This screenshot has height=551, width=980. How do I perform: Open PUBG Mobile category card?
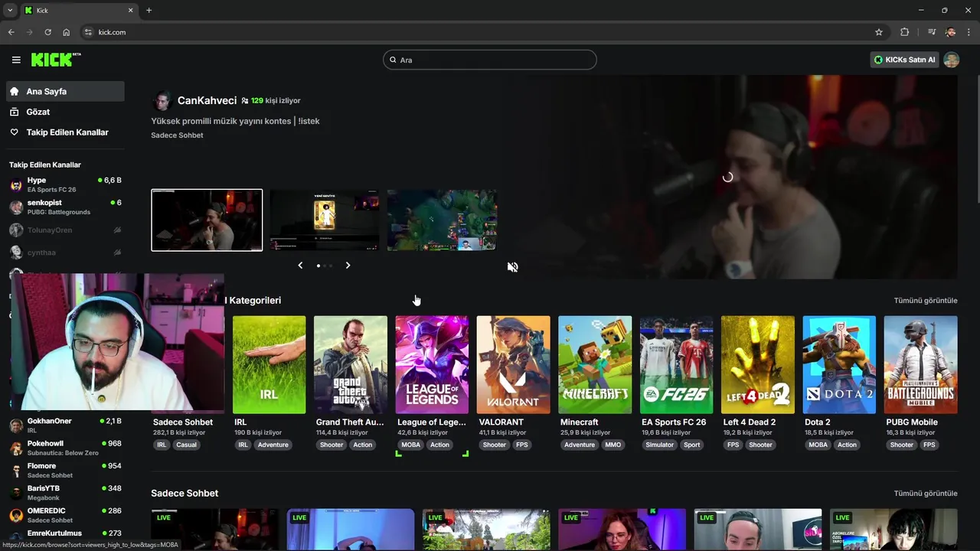(920, 365)
